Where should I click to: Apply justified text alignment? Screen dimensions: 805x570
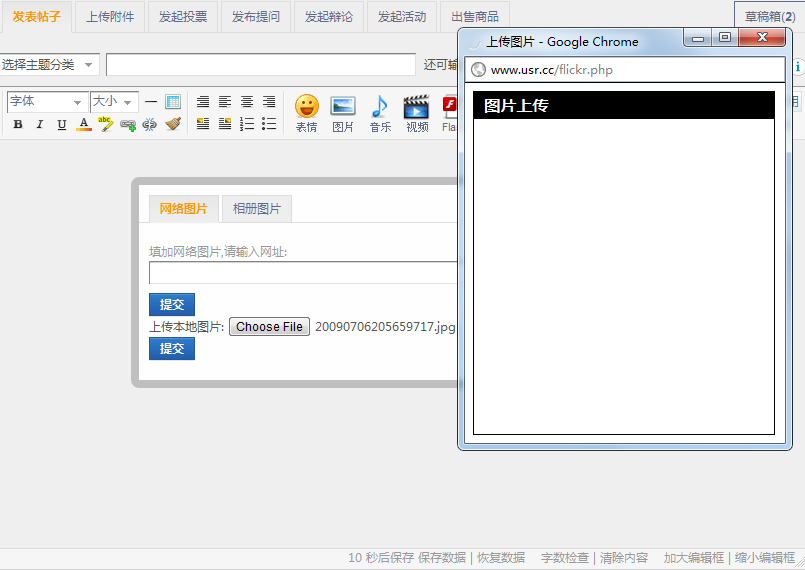[203, 102]
